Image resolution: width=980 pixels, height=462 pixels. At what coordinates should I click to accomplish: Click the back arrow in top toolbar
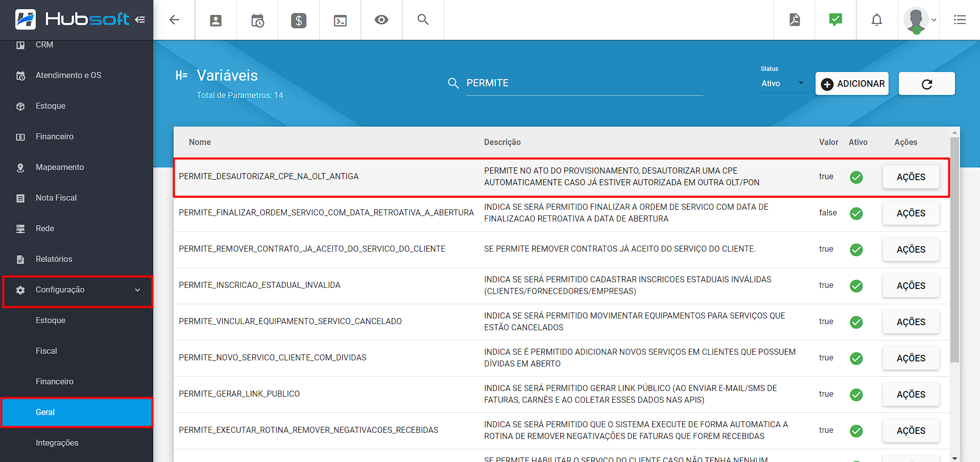coord(174,20)
